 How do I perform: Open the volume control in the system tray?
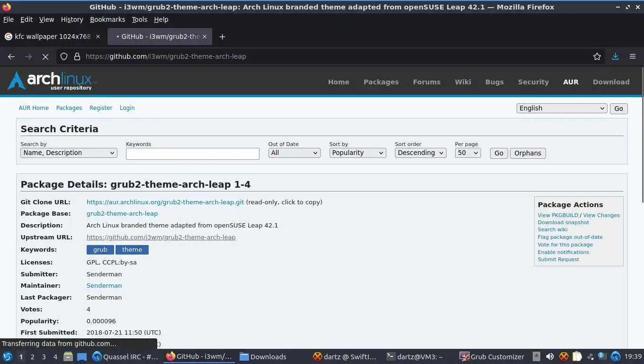[x=550, y=356]
